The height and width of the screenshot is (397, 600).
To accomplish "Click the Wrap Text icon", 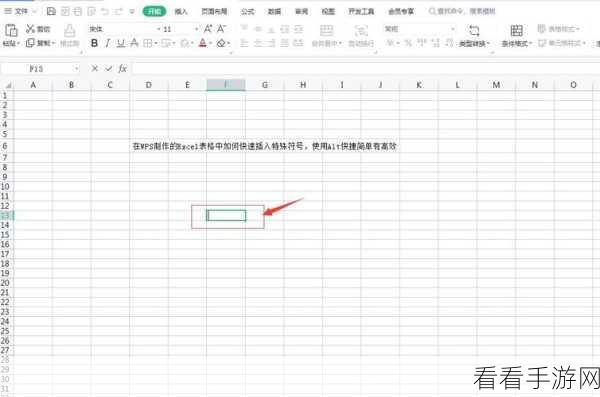I will 361,31.
